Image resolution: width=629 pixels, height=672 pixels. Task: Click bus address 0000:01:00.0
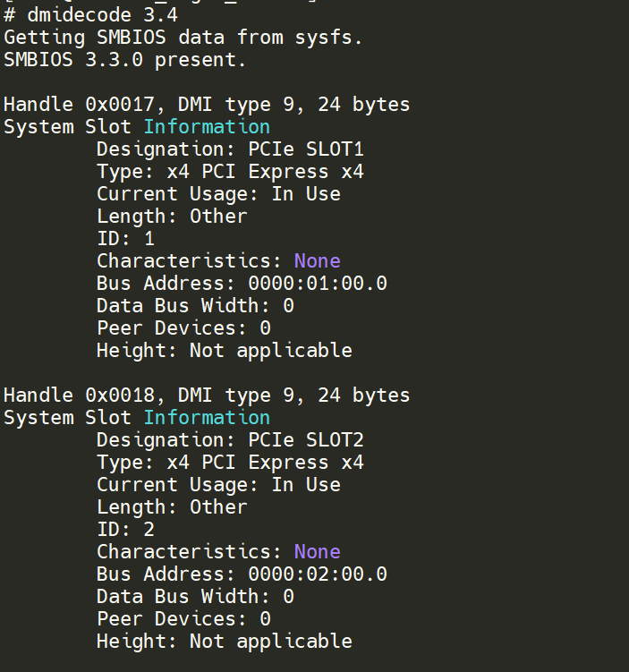[318, 284]
